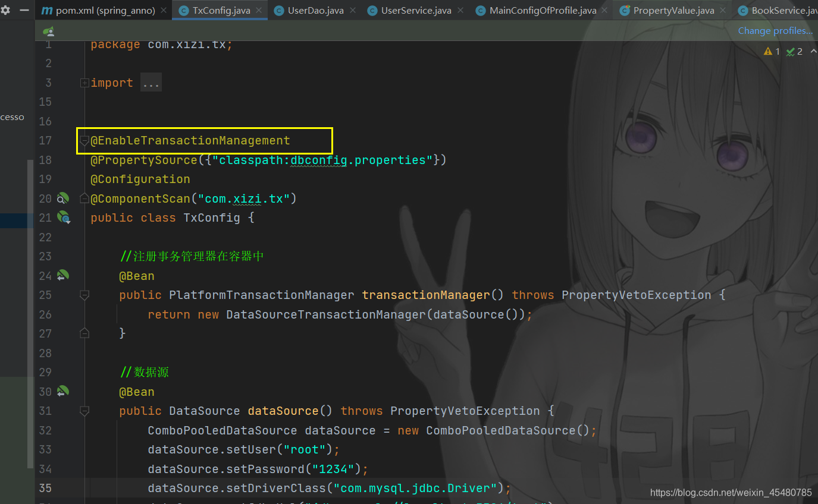Click the dataSource method name on line 31

click(283, 411)
